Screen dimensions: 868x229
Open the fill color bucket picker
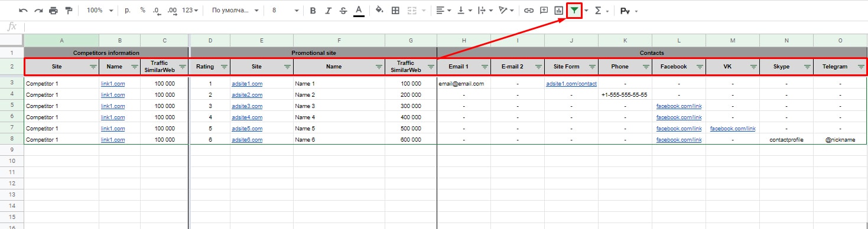[379, 11]
